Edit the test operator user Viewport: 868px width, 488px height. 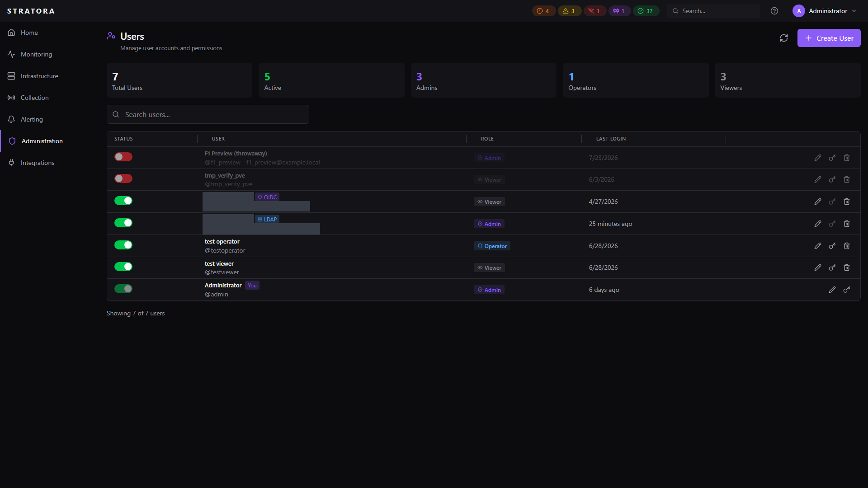818,246
